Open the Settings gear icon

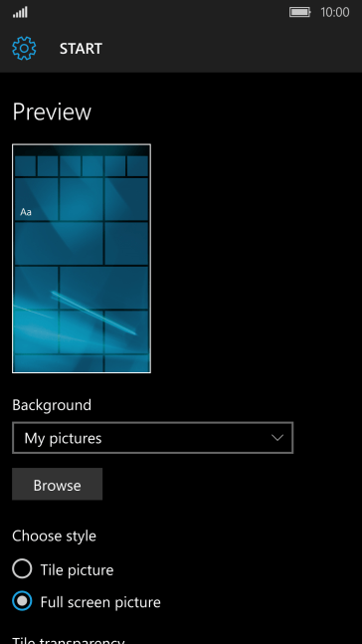(24, 49)
